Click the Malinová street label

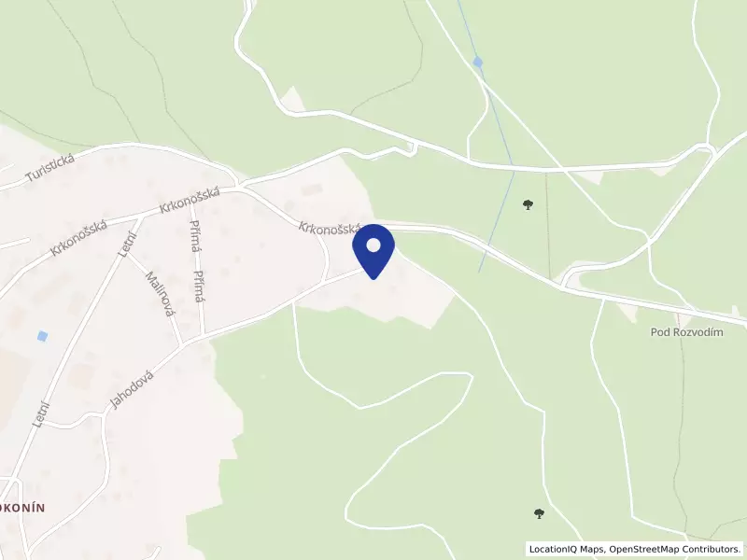[x=159, y=294]
